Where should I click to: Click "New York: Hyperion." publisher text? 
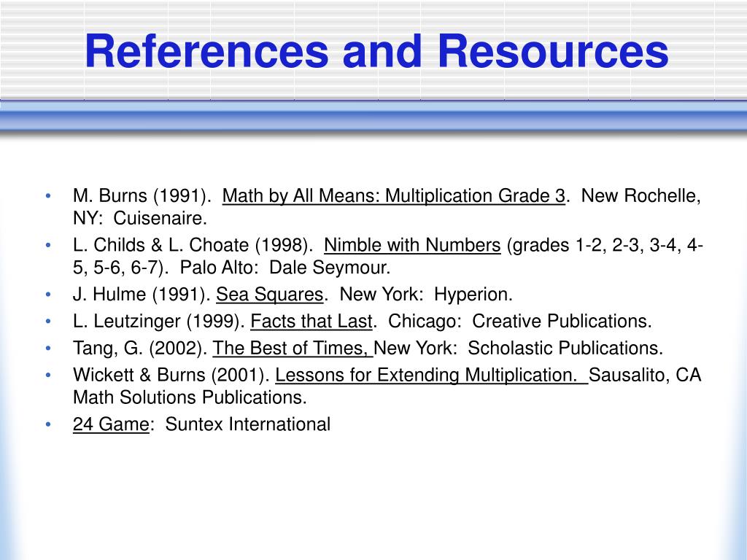426,295
